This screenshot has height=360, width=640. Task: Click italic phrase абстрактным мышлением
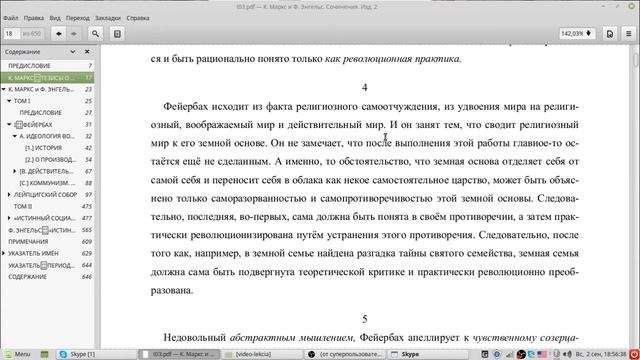[292, 338]
